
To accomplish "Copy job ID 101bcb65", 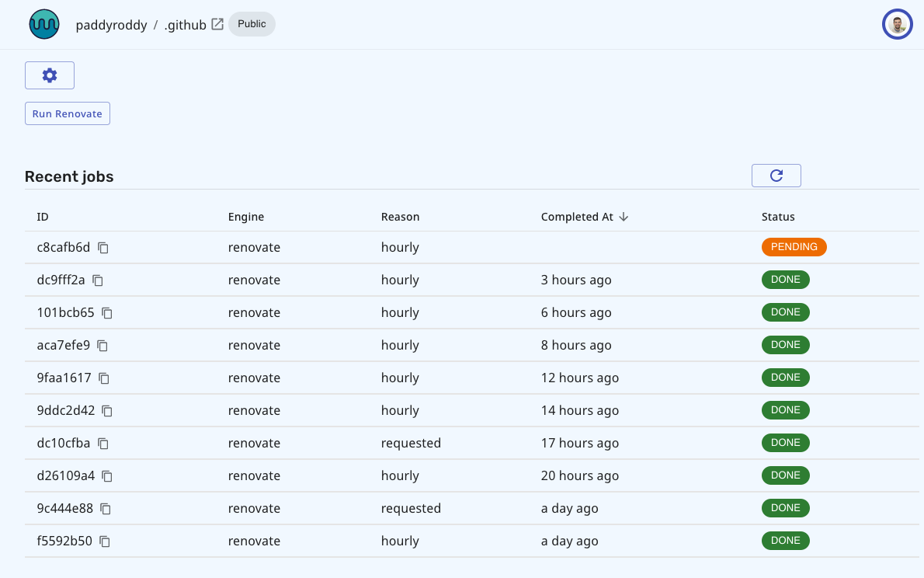I will pyautogui.click(x=107, y=313).
